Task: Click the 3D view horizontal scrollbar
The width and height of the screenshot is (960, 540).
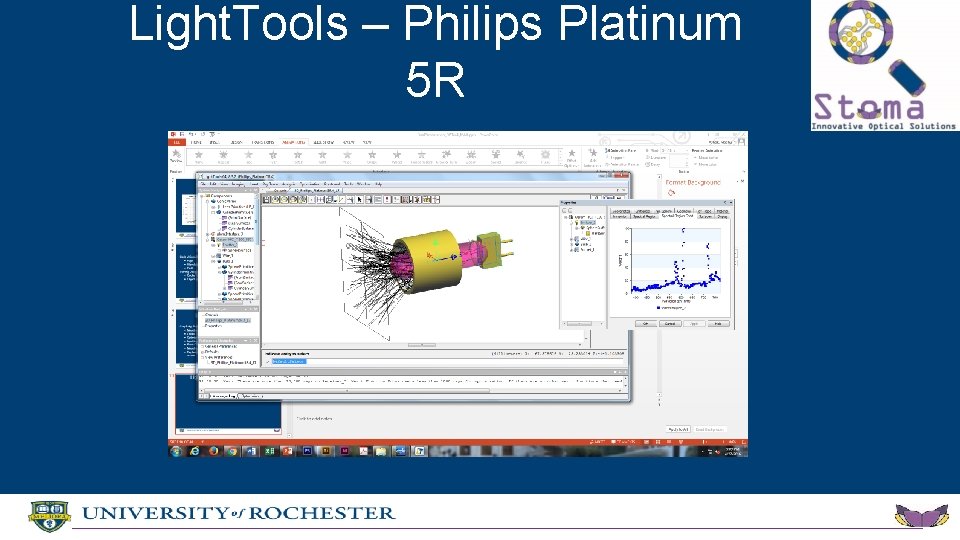Action: point(421,345)
